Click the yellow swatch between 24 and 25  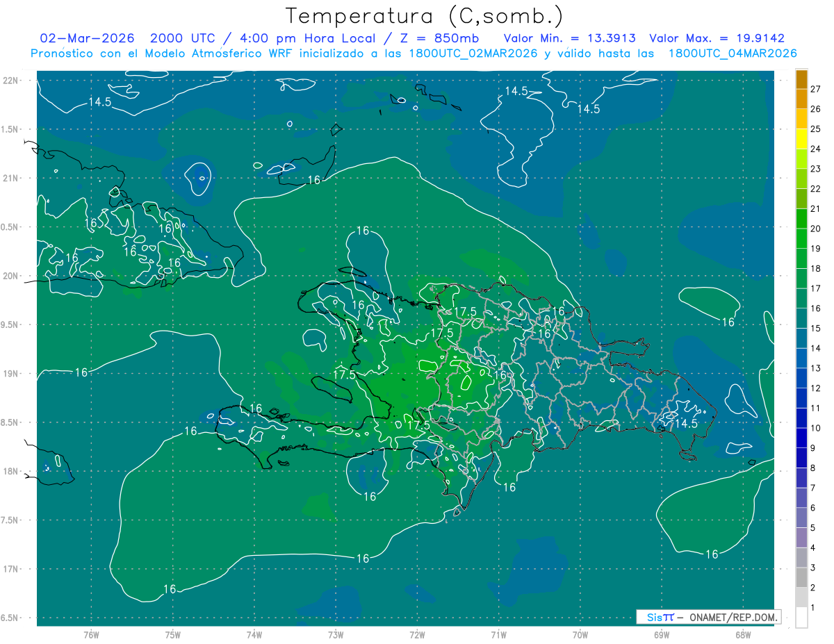pyautogui.click(x=801, y=139)
